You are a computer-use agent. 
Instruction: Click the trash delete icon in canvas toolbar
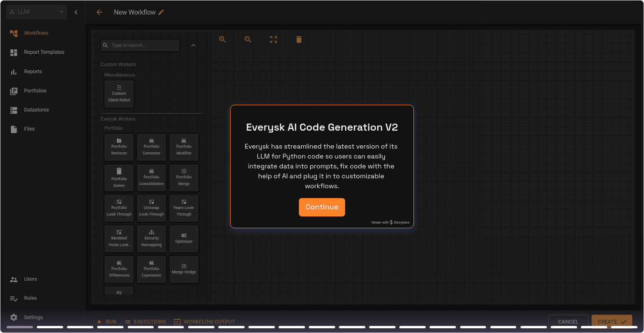(299, 40)
